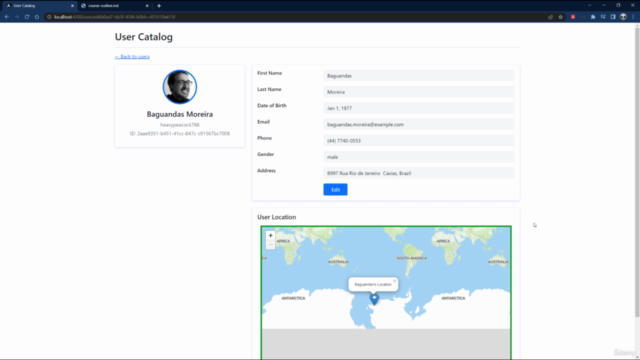The height and width of the screenshot is (360, 640).
Task: Close the User Catalog tab
Action: point(72,6)
